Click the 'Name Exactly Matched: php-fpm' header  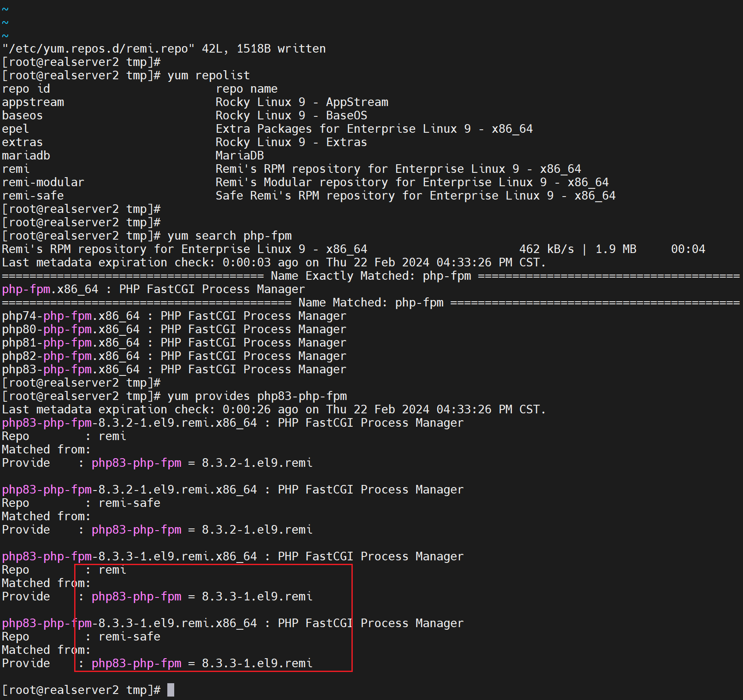pyautogui.click(x=371, y=276)
